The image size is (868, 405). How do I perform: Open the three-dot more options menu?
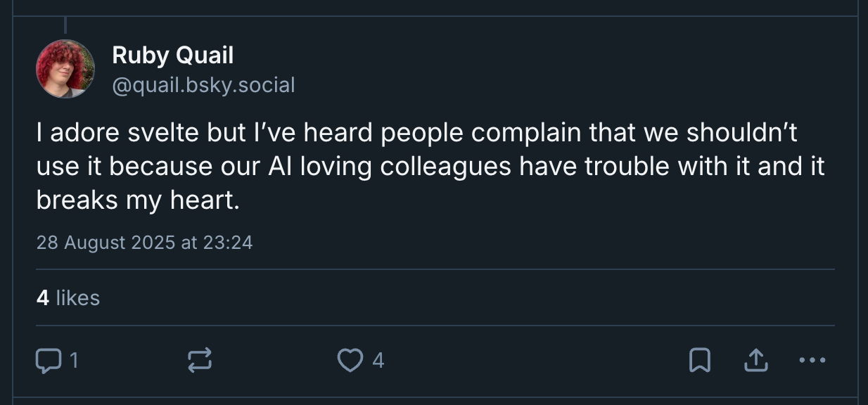[x=812, y=361]
